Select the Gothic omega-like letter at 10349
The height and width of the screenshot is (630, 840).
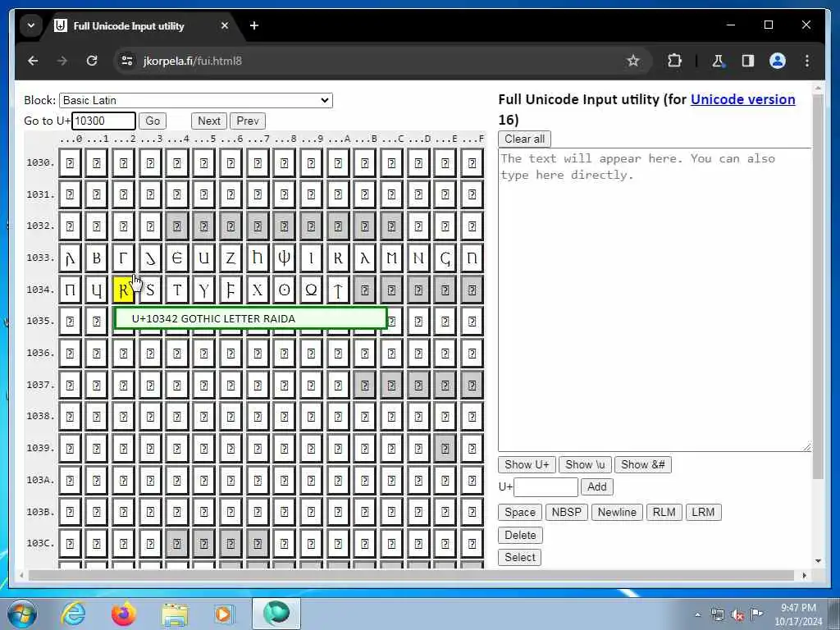pos(311,290)
